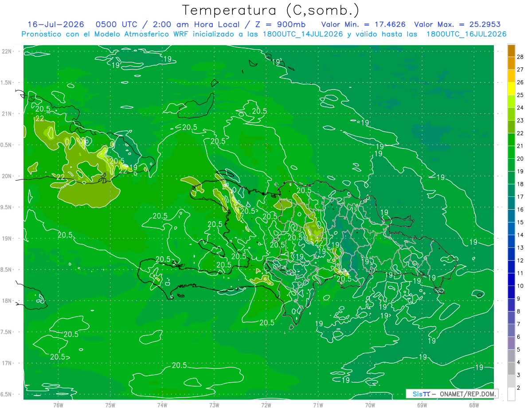This screenshot has height=411, width=532.
Task: Click the blue "Sis" logo text
Action: point(417,394)
